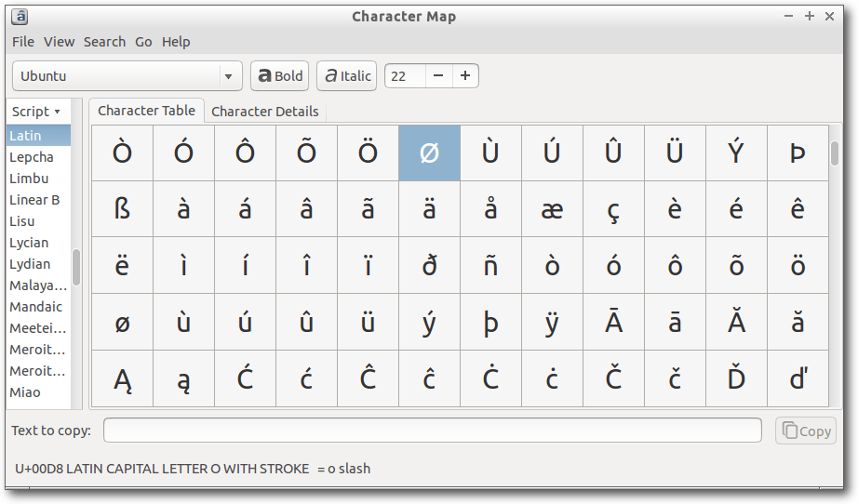Toggle the Bold font style button
The height and width of the screenshot is (504, 858).
pyautogui.click(x=279, y=76)
